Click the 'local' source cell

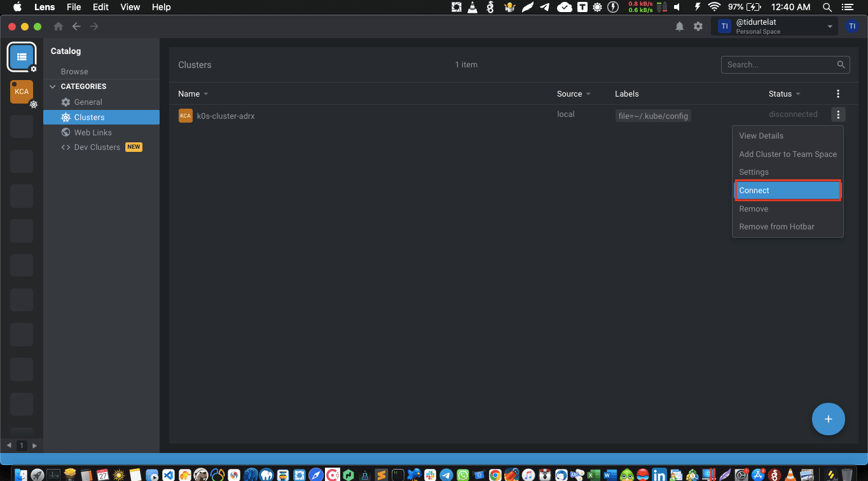pos(566,114)
